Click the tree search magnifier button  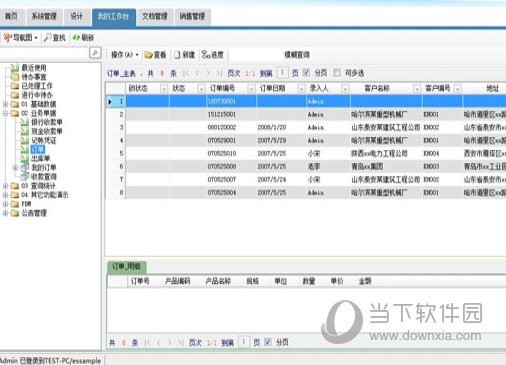[x=95, y=53]
